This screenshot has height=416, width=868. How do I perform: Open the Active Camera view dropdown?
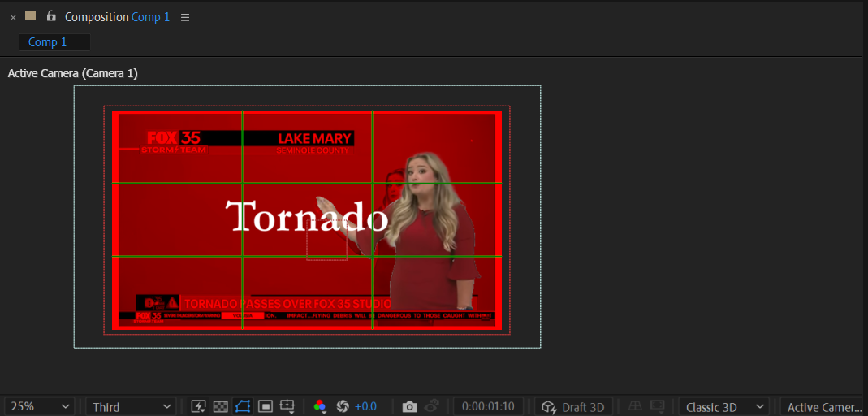point(823,407)
